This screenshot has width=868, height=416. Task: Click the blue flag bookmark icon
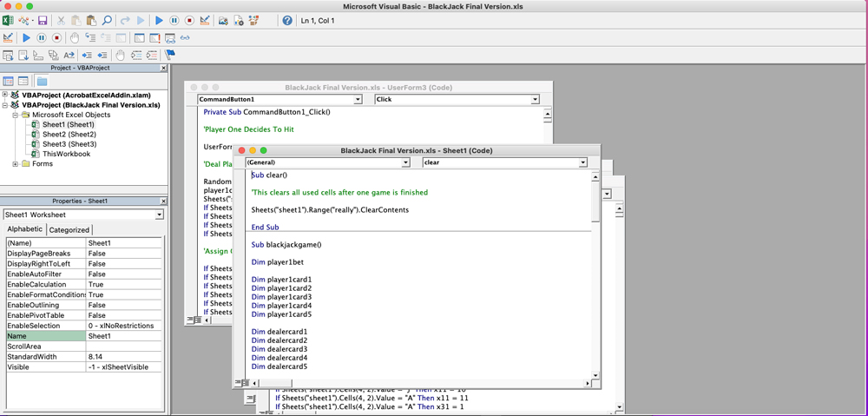tap(170, 55)
